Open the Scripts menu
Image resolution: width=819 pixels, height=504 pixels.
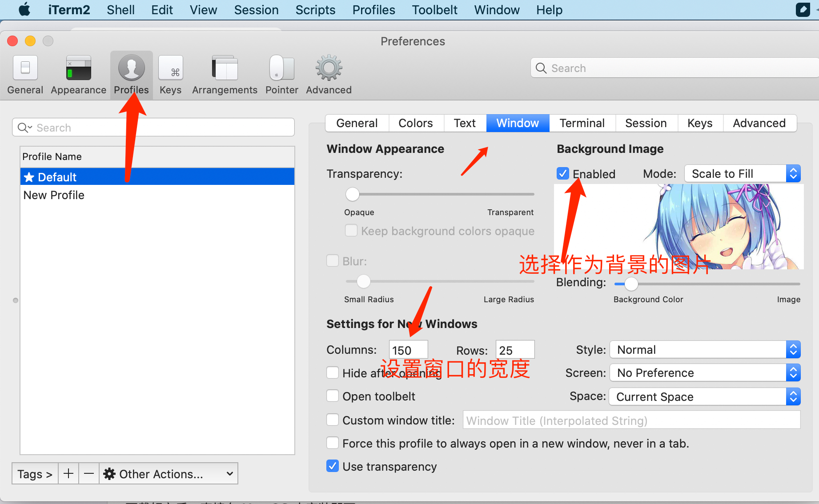pyautogui.click(x=315, y=10)
